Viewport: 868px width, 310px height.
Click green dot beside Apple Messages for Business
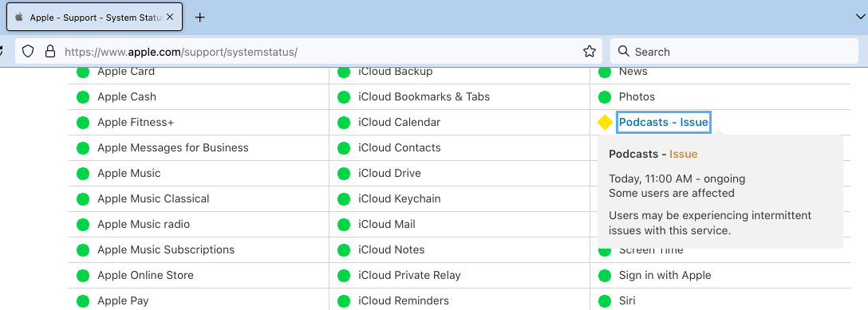[83, 148]
